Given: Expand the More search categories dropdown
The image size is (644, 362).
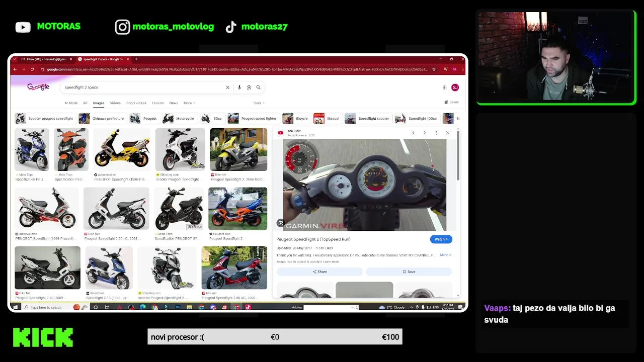Looking at the screenshot, I should (x=189, y=103).
